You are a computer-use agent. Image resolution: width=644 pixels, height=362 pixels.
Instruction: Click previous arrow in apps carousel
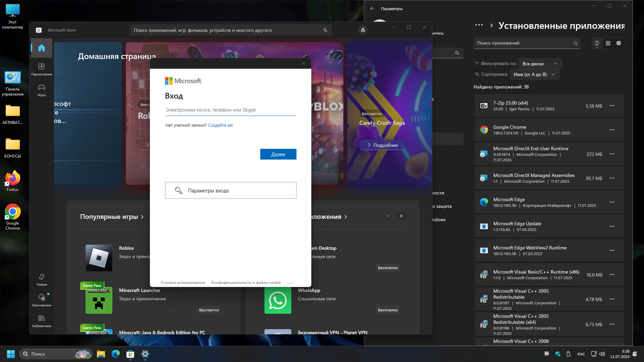[x=388, y=216]
